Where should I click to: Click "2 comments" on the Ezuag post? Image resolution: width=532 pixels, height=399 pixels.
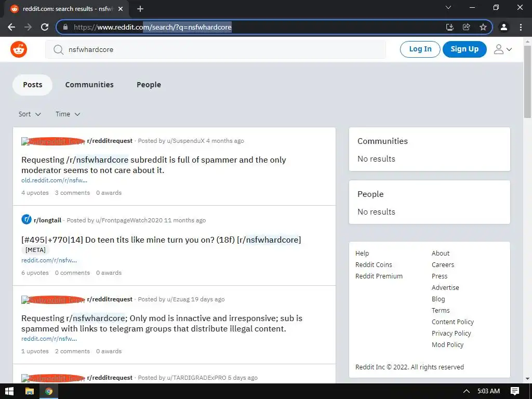tap(73, 351)
